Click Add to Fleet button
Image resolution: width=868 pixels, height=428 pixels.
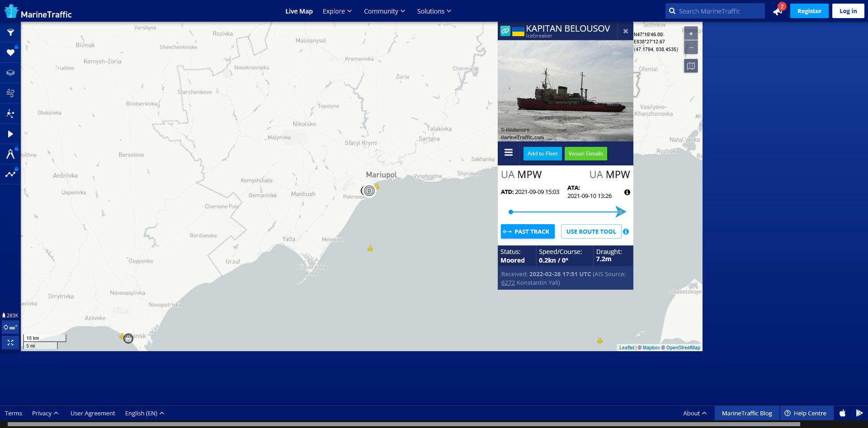click(x=542, y=154)
